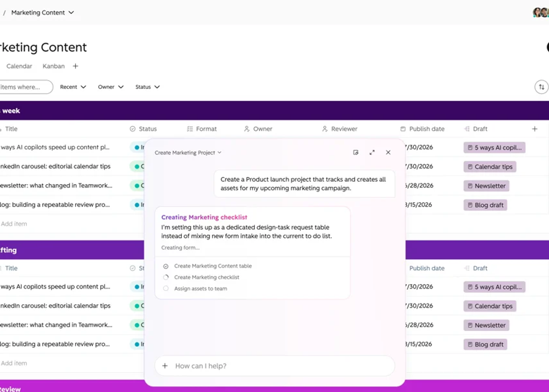The height and width of the screenshot is (392, 549).
Task: Select LinkedIn carousel row in first table
Action: point(55,166)
